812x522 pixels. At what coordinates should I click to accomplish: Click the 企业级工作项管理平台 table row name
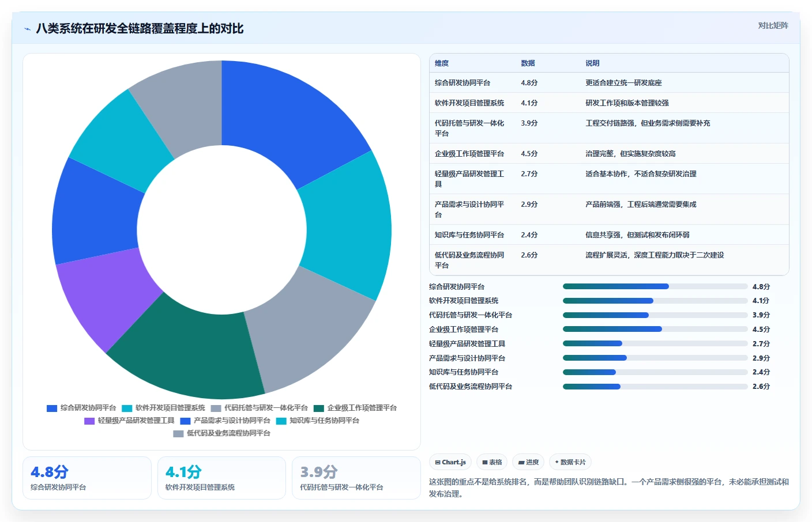pos(469,154)
